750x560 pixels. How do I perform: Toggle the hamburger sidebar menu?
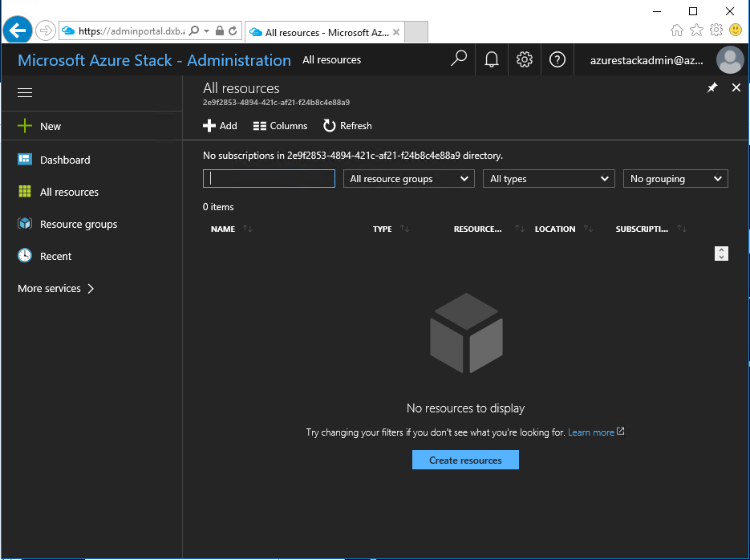(x=25, y=93)
